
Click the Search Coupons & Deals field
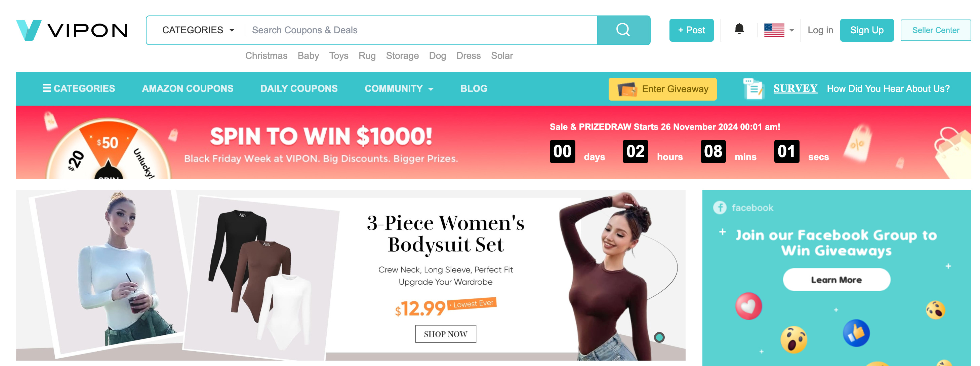(x=420, y=30)
